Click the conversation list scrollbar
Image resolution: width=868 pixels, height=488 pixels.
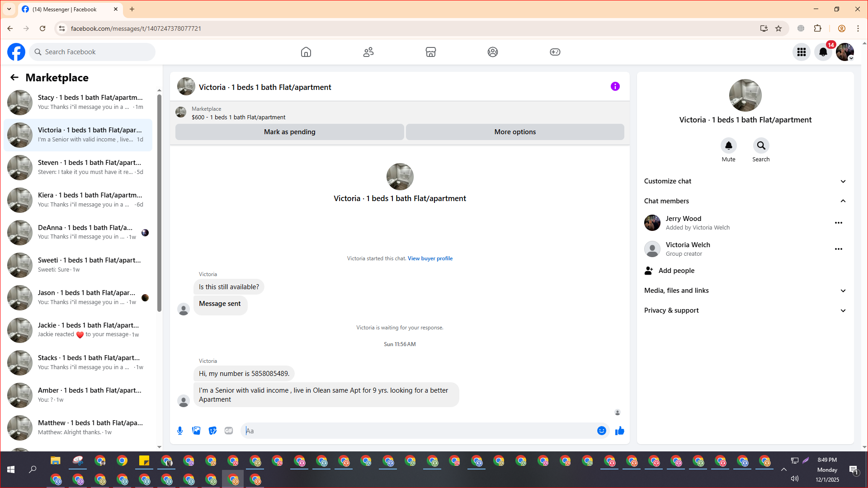tap(159, 203)
